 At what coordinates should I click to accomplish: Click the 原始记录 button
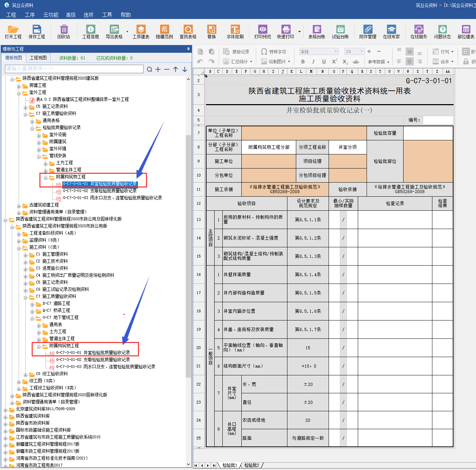pos(236,52)
